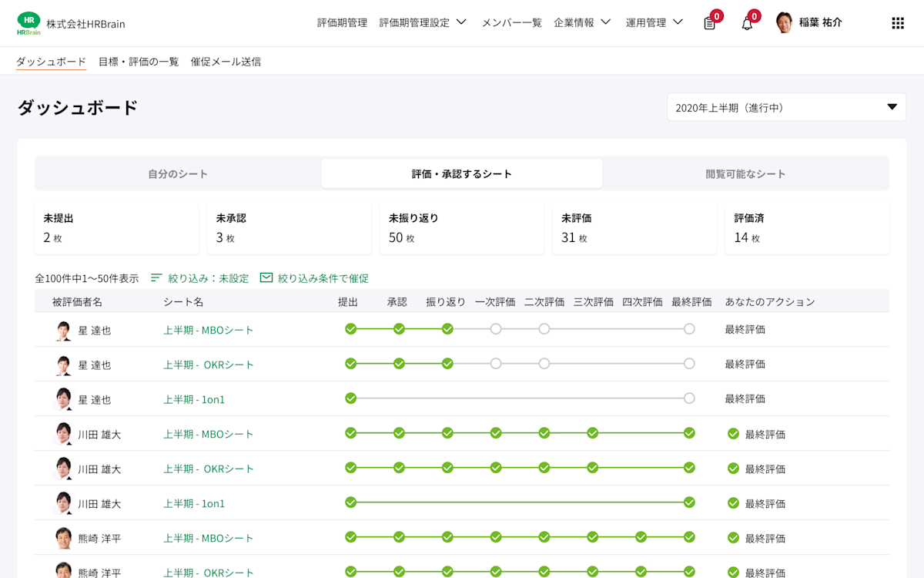Select the ダッシュボード sub-tab
Screen dimensions: 924x578
point(51,62)
